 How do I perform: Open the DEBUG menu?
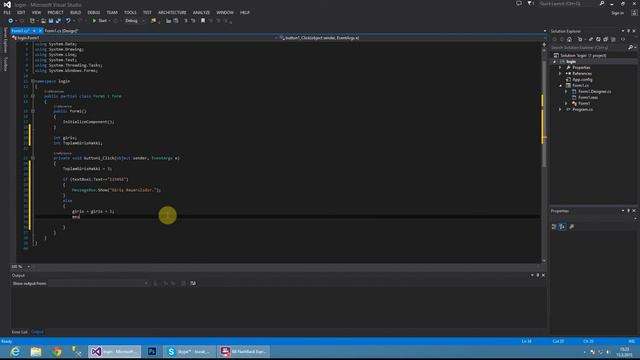tap(93, 13)
